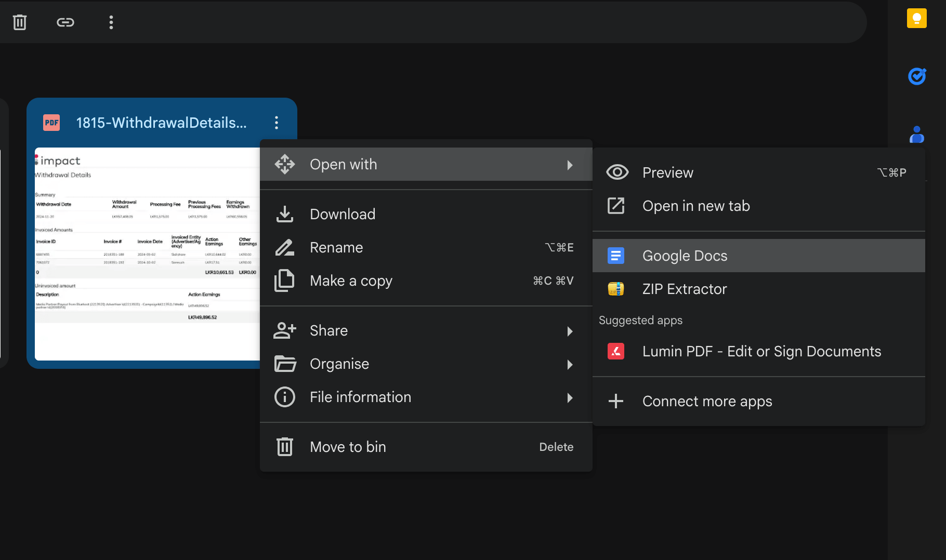Select Share in the context menu
Image resolution: width=946 pixels, height=560 pixels.
[x=426, y=330]
